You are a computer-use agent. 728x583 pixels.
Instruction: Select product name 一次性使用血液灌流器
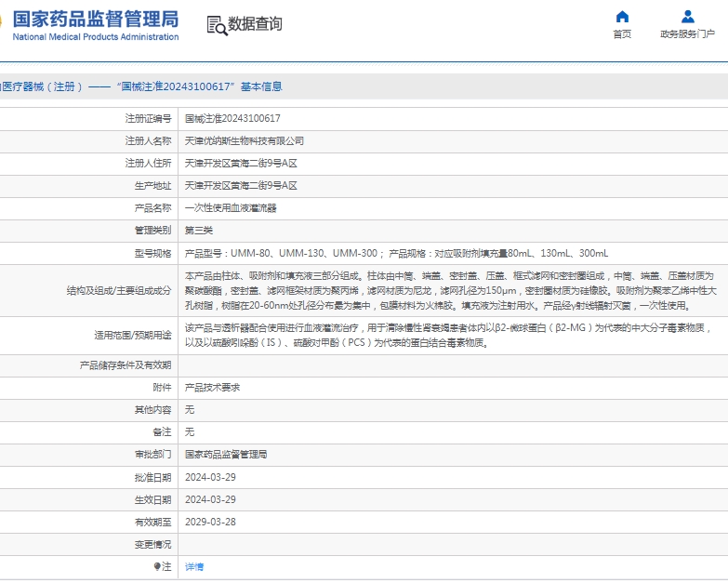pos(231,208)
